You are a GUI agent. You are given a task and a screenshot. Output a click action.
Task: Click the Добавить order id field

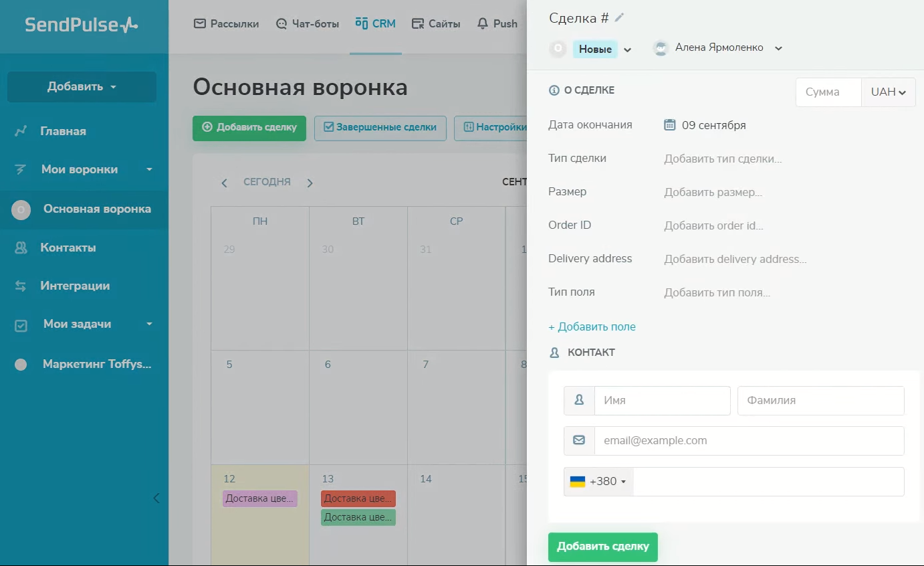tap(713, 225)
